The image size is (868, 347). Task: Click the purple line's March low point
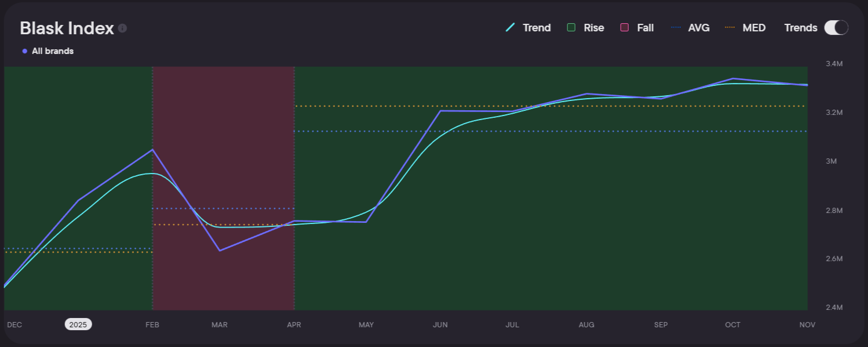220,251
